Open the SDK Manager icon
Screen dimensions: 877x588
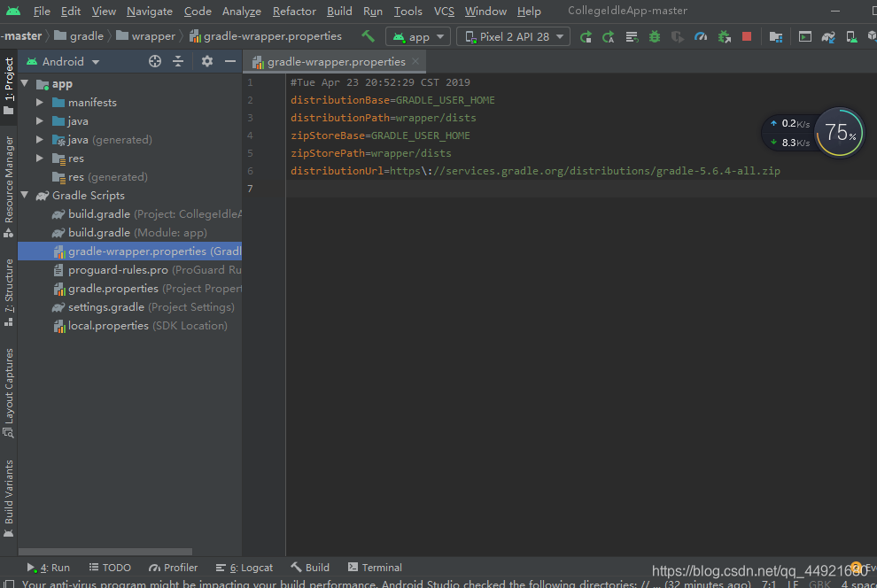click(x=872, y=36)
